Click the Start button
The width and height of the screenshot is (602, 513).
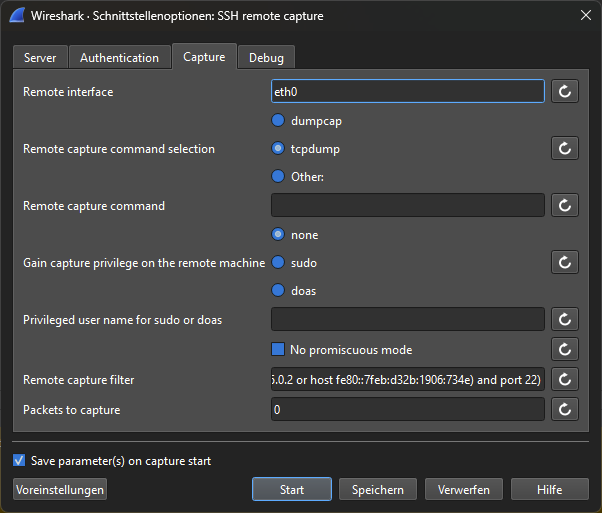click(x=292, y=489)
